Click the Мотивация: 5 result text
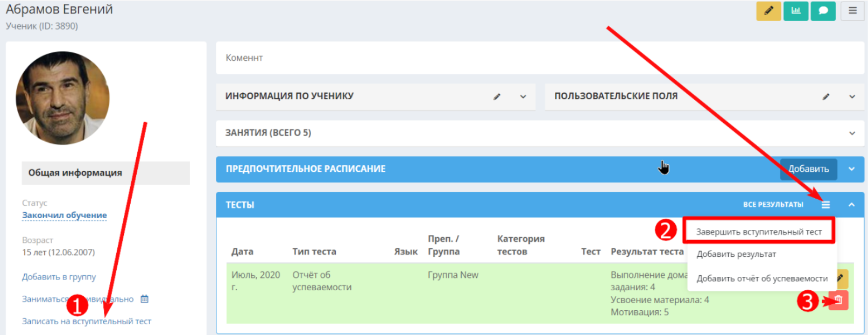This screenshot has width=868, height=335. coord(639,312)
